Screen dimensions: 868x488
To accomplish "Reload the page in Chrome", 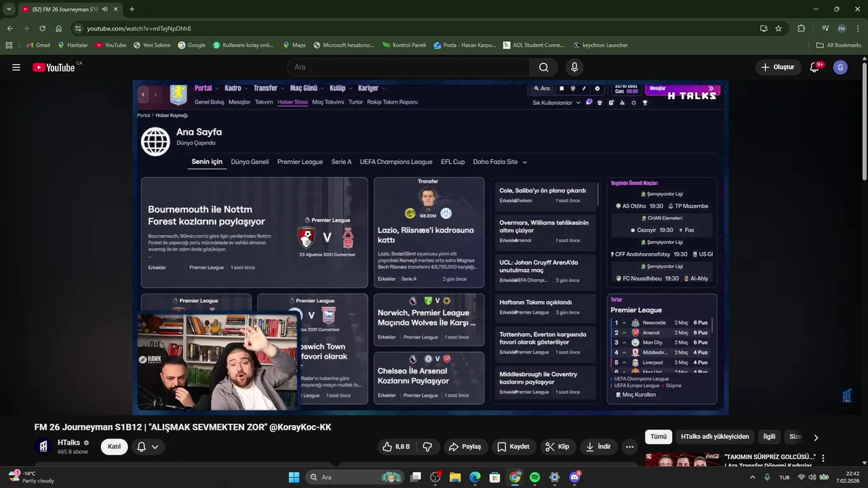I will [42, 28].
